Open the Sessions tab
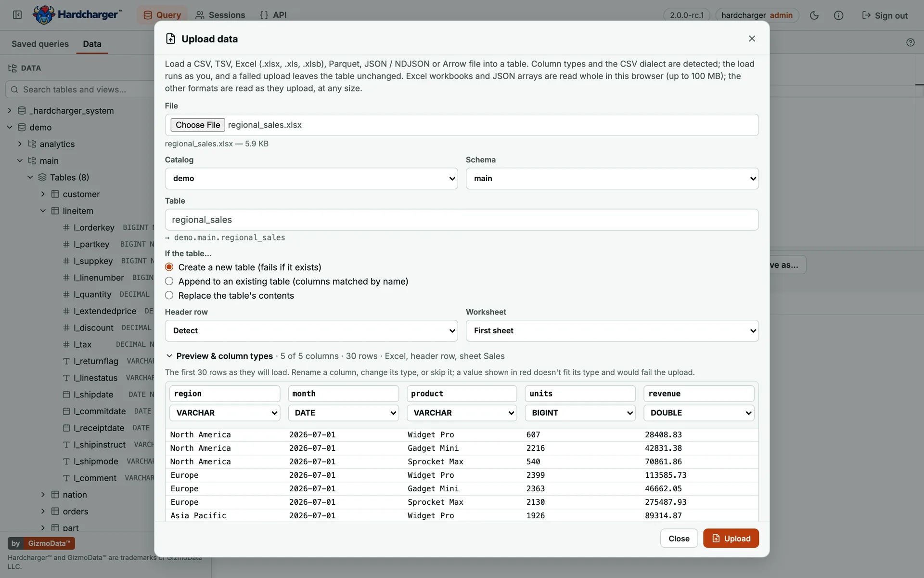The width and height of the screenshot is (924, 578). 220,15
